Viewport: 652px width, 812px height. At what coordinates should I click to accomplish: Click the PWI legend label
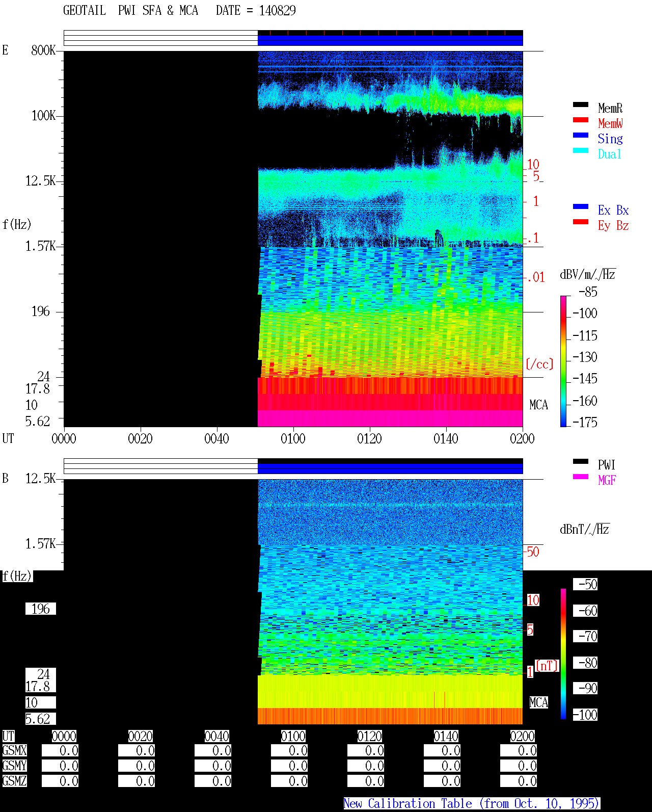[x=607, y=465]
